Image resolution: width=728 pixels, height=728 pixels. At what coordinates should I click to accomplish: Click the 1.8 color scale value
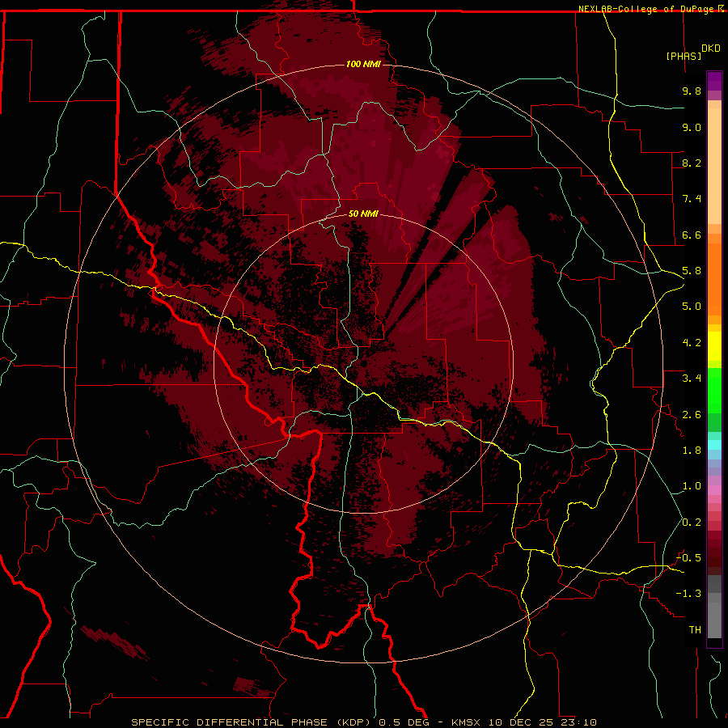click(x=692, y=451)
